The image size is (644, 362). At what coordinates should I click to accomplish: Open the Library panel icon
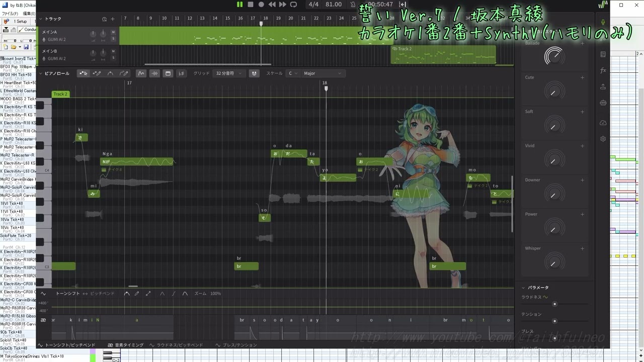(x=603, y=54)
